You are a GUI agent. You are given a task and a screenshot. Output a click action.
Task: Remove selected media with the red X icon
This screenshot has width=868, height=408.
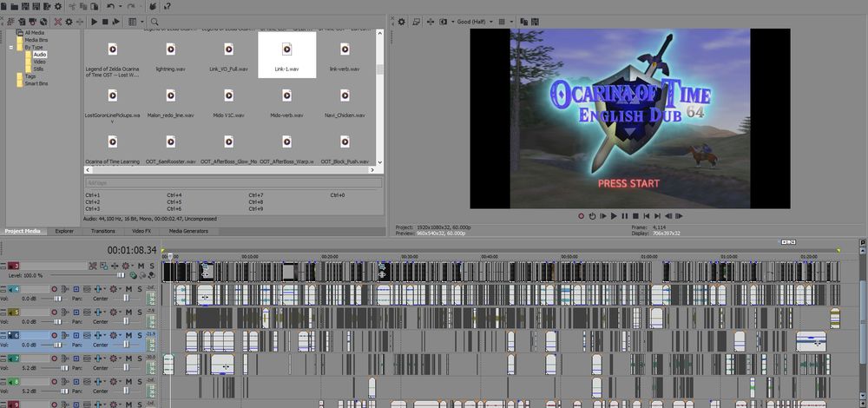57,22
